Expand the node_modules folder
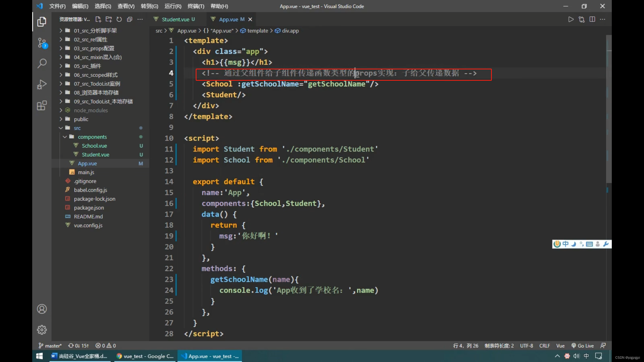Image resolution: width=644 pixels, height=362 pixels. (x=100, y=110)
